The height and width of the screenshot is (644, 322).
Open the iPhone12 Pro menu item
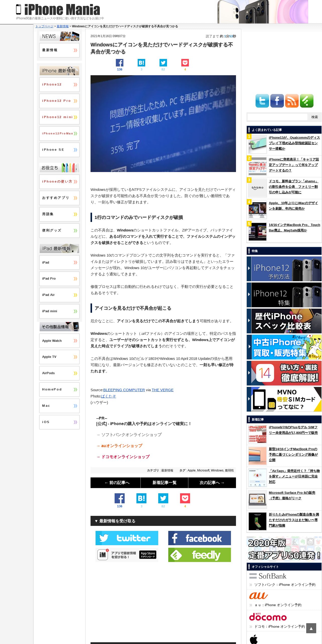click(59, 101)
